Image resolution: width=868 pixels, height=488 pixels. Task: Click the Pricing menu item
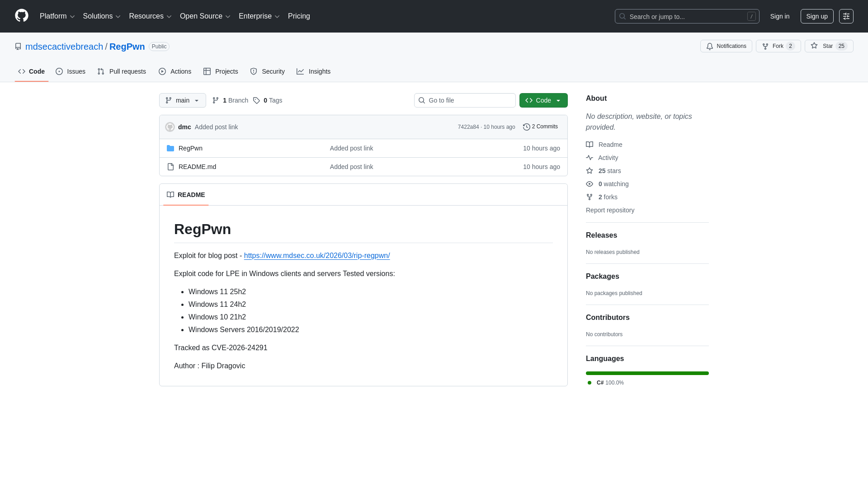299,16
